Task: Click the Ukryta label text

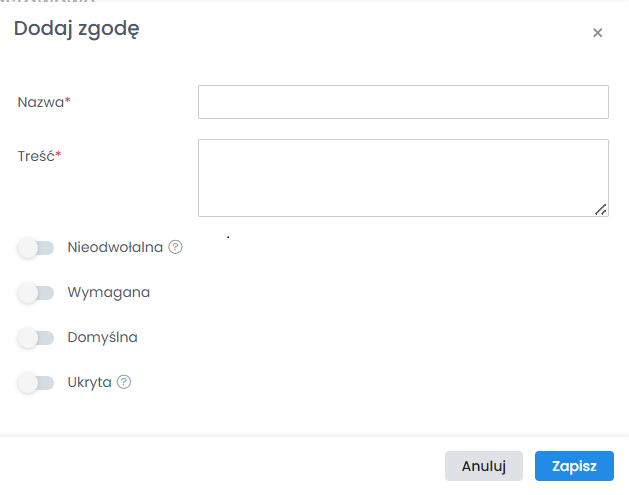Action: pos(89,382)
